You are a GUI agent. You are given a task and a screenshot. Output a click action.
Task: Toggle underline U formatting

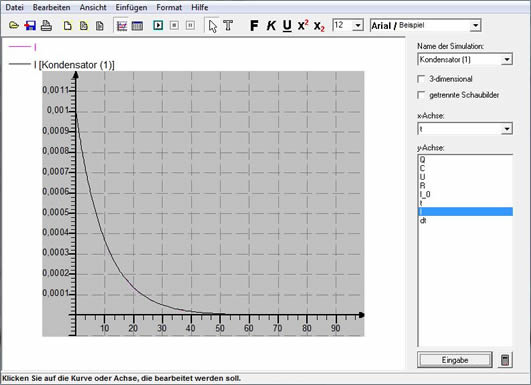[x=287, y=26]
